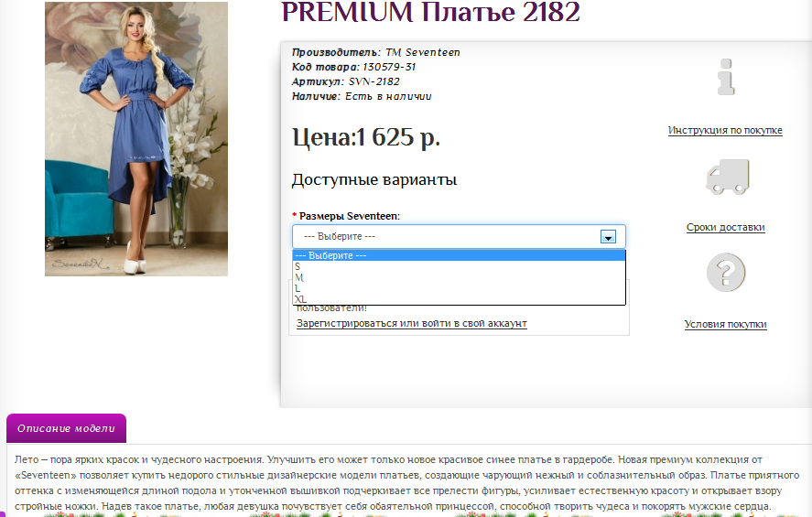This screenshot has width=812, height=517.
Task: Click the Размеры Seventeen label
Action: [x=350, y=216]
